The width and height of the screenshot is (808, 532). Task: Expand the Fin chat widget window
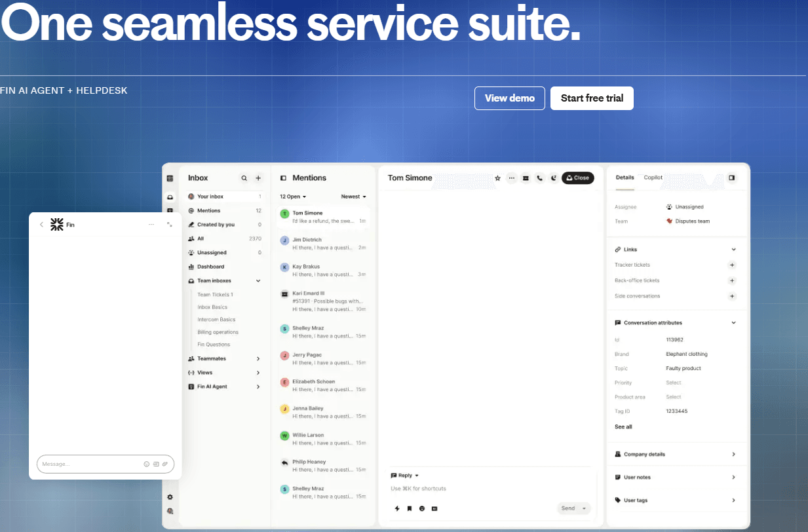coord(170,225)
